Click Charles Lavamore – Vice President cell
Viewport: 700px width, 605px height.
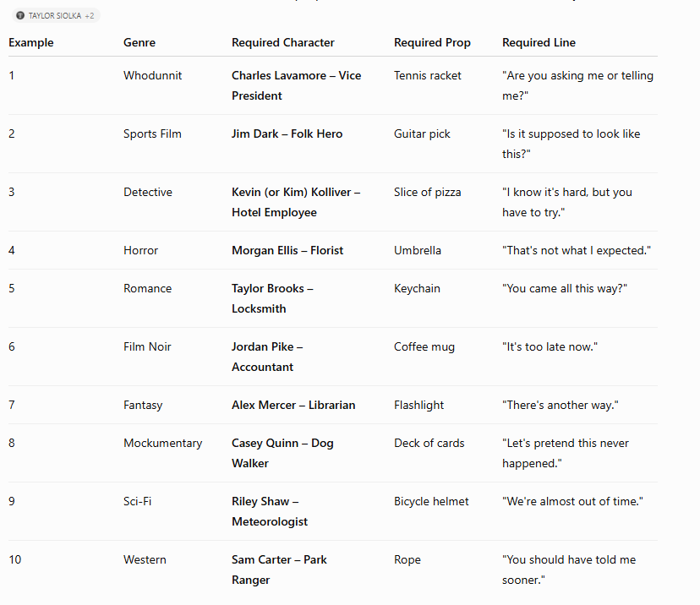(x=297, y=85)
